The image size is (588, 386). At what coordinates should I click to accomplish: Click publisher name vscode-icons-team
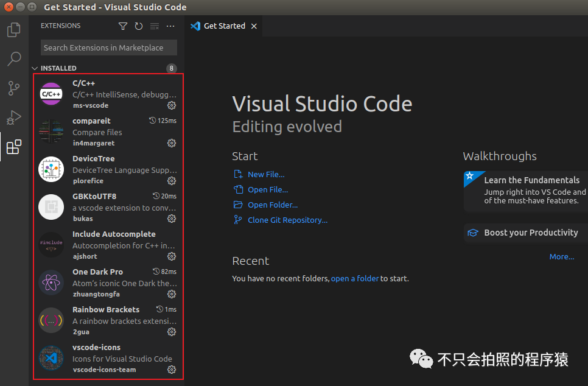click(104, 370)
